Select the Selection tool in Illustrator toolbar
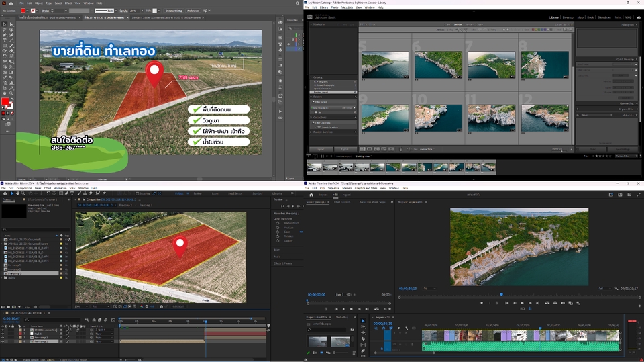The width and height of the screenshot is (644, 362). tap(3, 24)
